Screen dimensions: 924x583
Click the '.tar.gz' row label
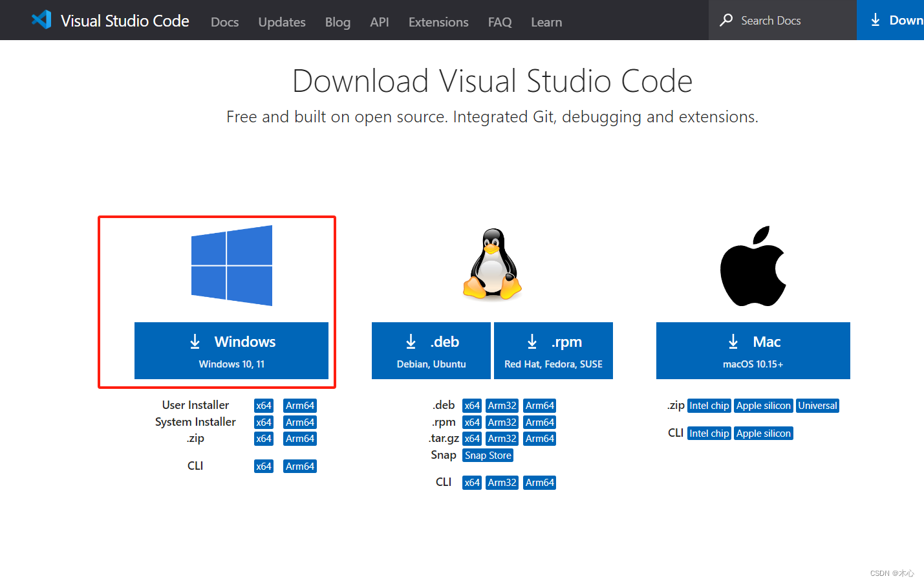pyautogui.click(x=444, y=439)
